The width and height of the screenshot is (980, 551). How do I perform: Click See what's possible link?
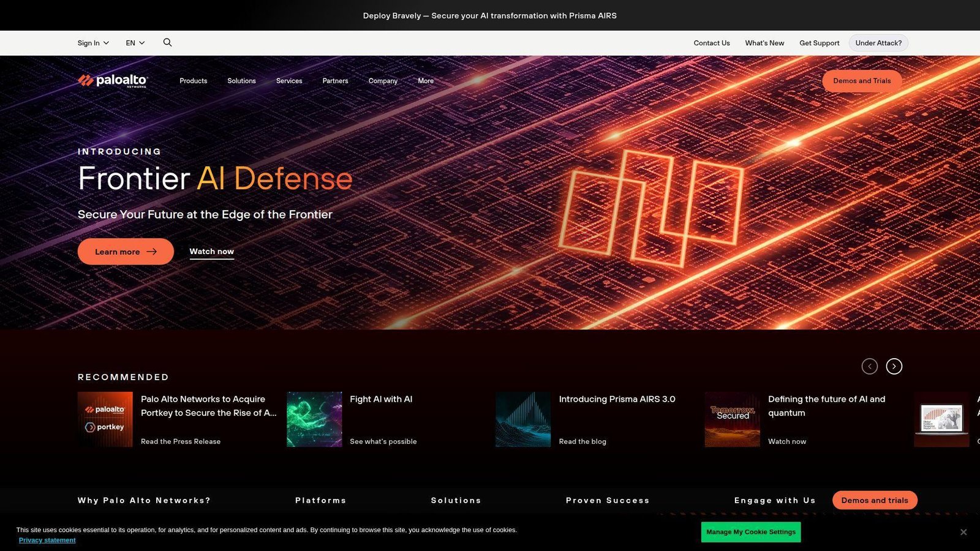point(383,441)
